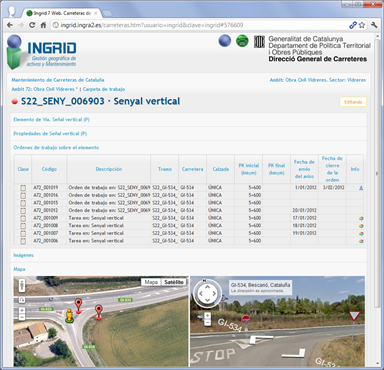Select the clipboard icon for A72_001012
Viewport: 384px width, 370px height.
pos(23,211)
